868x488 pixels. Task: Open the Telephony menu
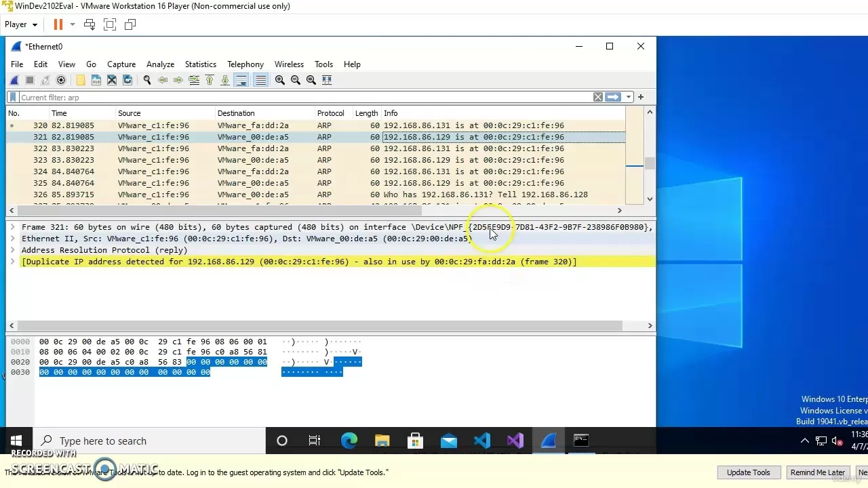tap(245, 64)
